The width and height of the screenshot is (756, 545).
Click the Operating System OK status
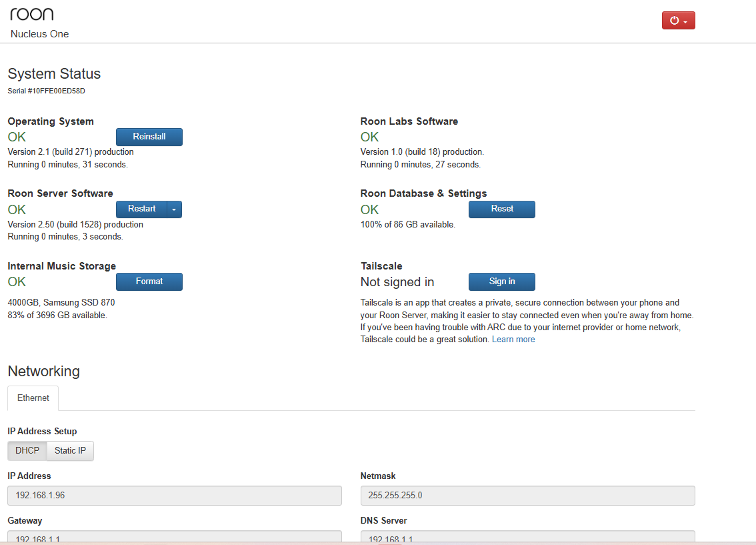click(17, 137)
